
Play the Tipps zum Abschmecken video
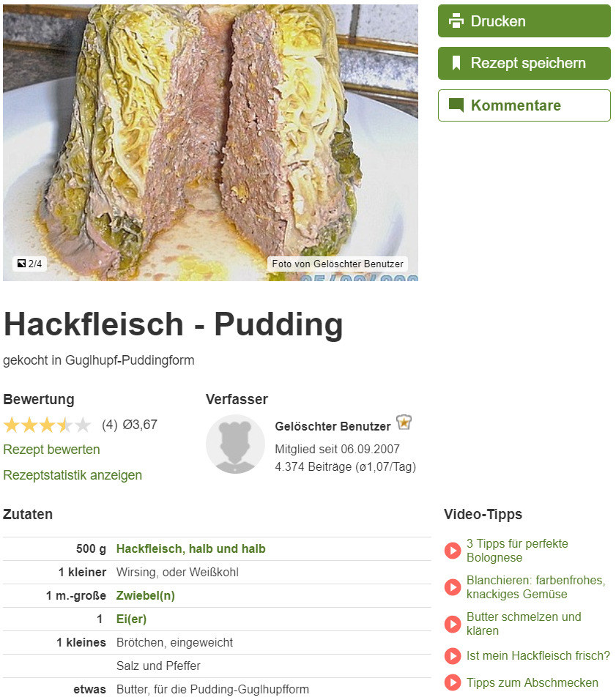(453, 682)
